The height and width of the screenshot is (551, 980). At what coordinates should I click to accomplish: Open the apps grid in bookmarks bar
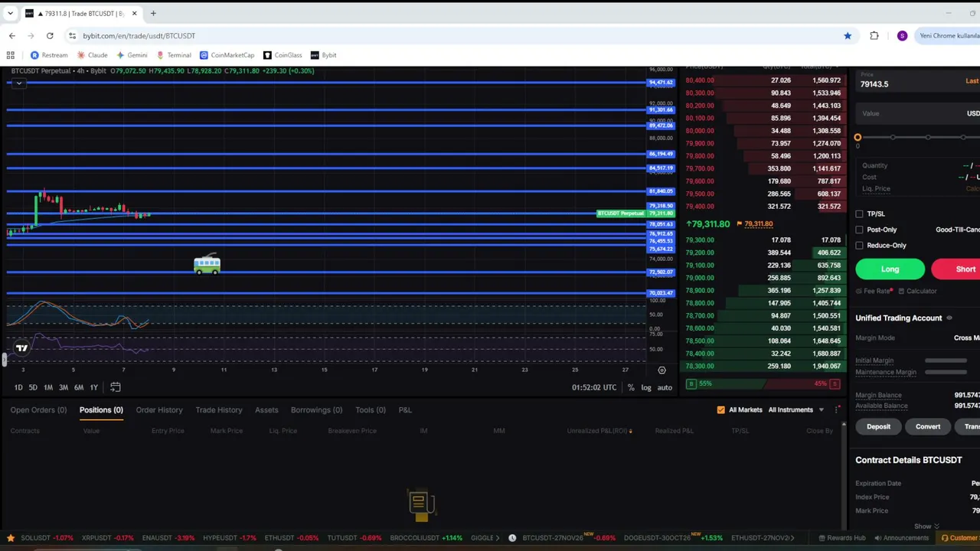point(11,55)
